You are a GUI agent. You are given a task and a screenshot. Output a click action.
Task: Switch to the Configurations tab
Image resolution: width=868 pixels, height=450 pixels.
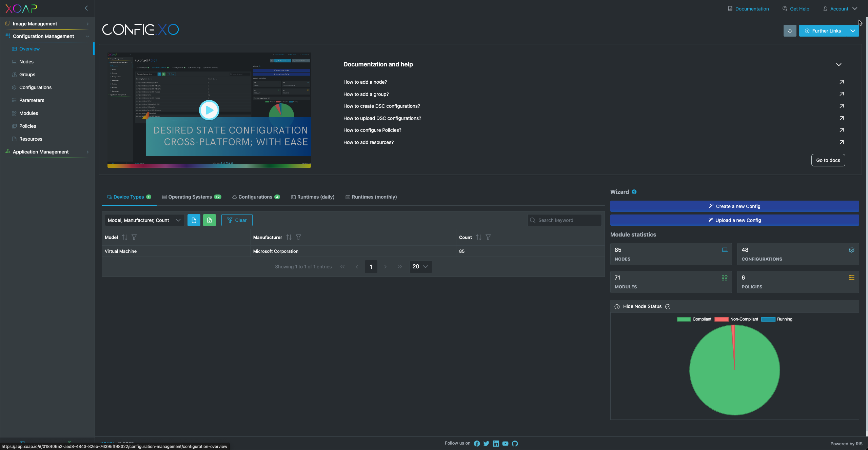256,197
